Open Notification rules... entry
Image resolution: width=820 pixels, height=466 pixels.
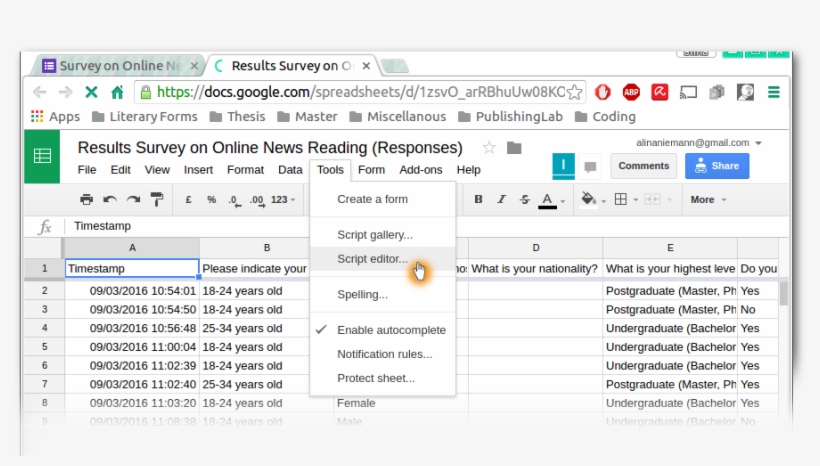click(383, 354)
